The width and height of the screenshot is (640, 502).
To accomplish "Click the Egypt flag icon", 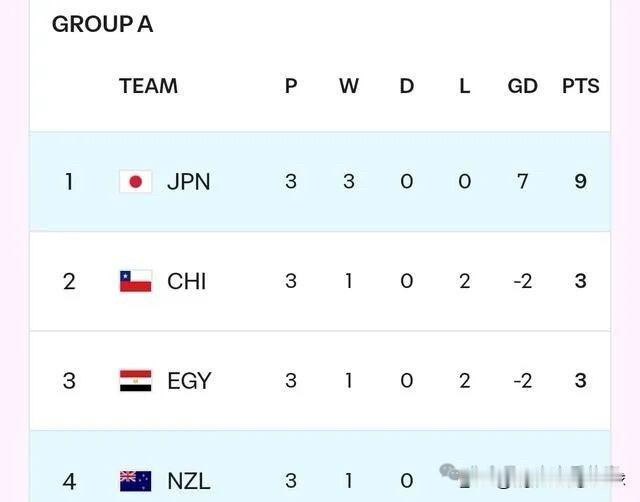I will coord(135,380).
